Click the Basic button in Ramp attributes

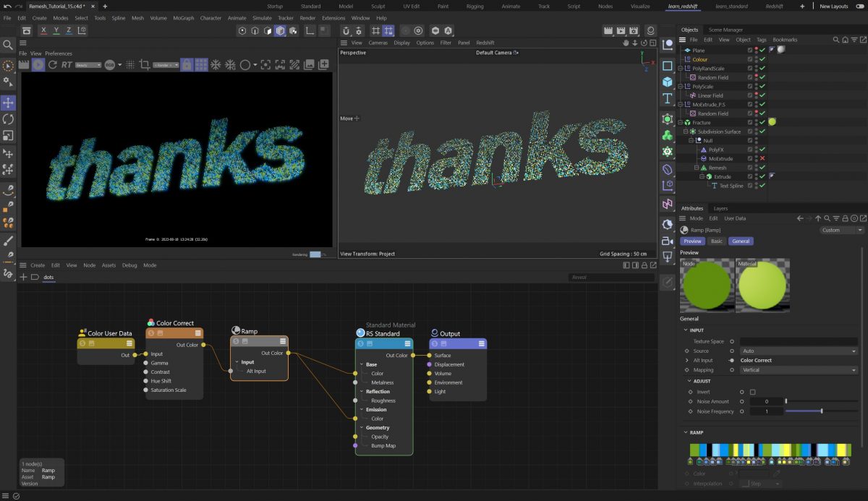point(716,241)
